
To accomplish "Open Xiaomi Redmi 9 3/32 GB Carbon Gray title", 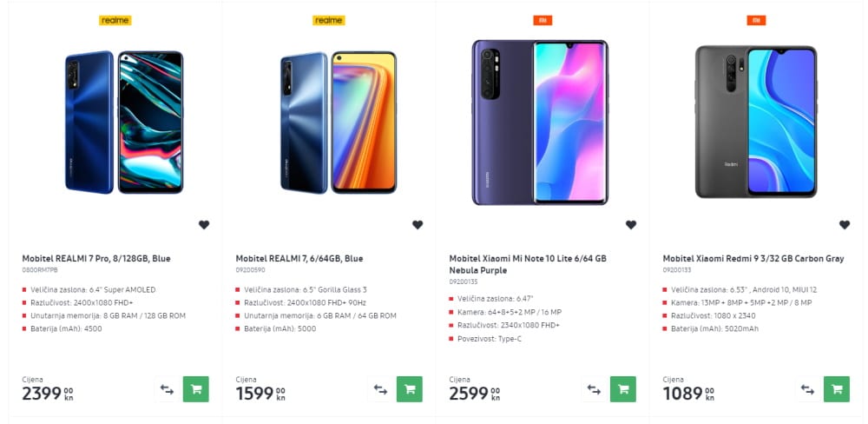I will (753, 258).
